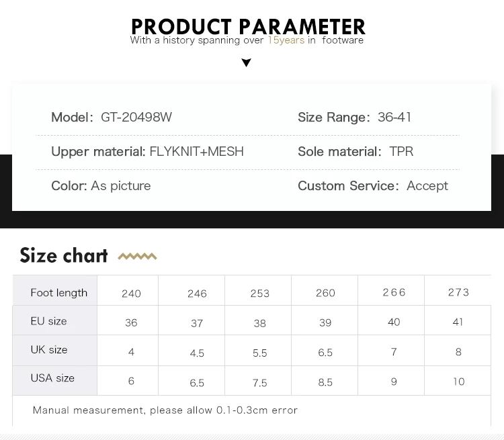Click the Sole material value TPR
The width and height of the screenshot is (504, 440).
[x=401, y=151]
